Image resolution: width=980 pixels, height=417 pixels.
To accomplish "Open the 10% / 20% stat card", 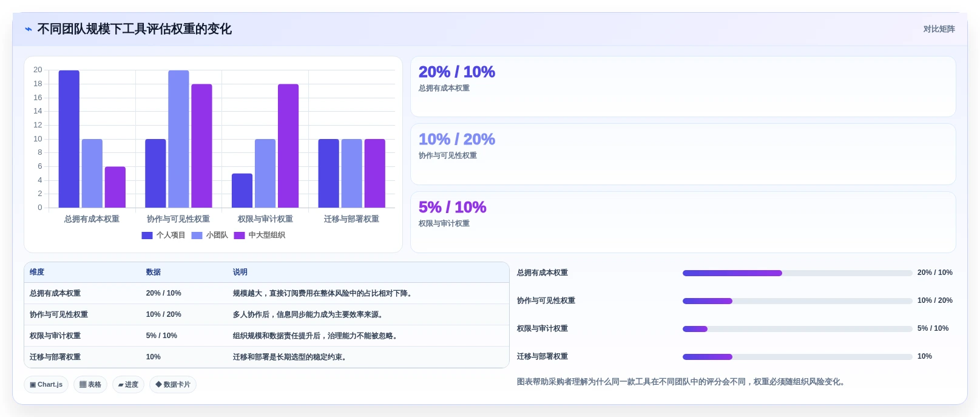I will point(683,154).
